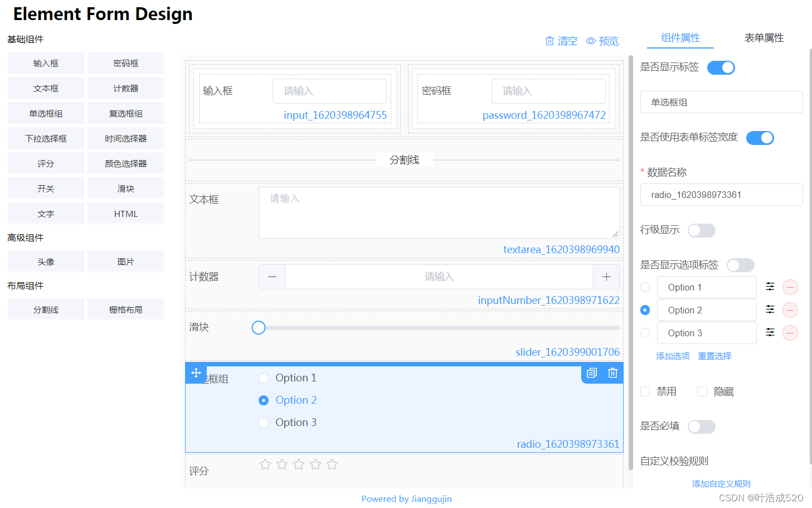Open the settings icon for Option 1
Image resolution: width=812 pixels, height=508 pixels.
click(770, 287)
